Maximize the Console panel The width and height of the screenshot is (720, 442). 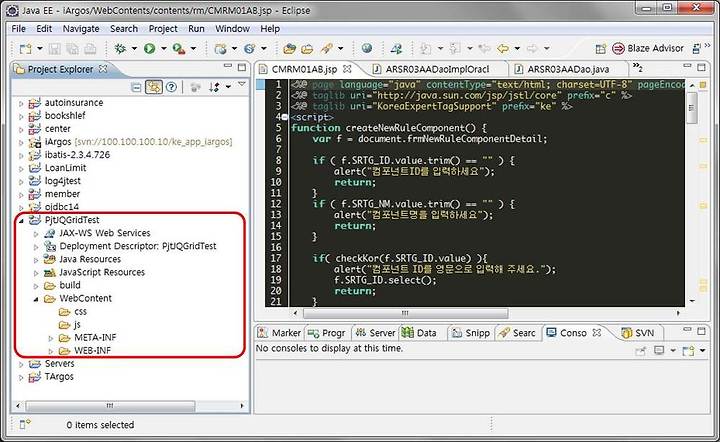pyautogui.click(x=701, y=330)
